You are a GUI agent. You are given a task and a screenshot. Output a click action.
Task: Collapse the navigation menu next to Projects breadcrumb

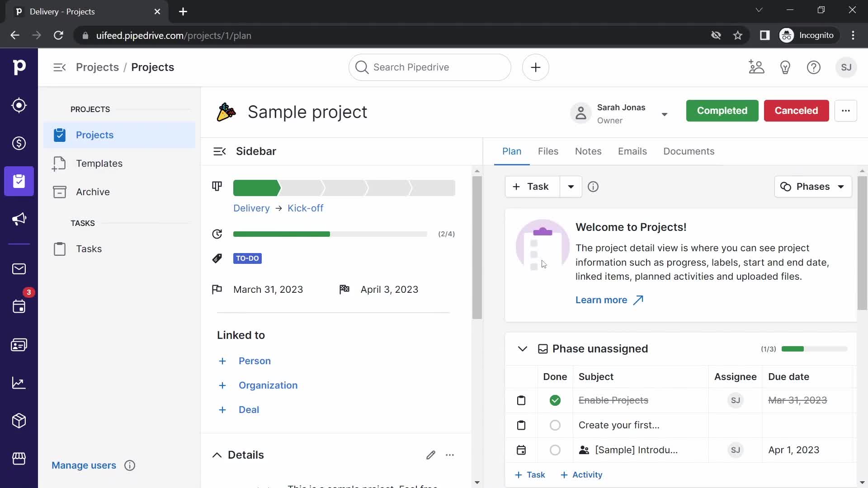pyautogui.click(x=60, y=67)
